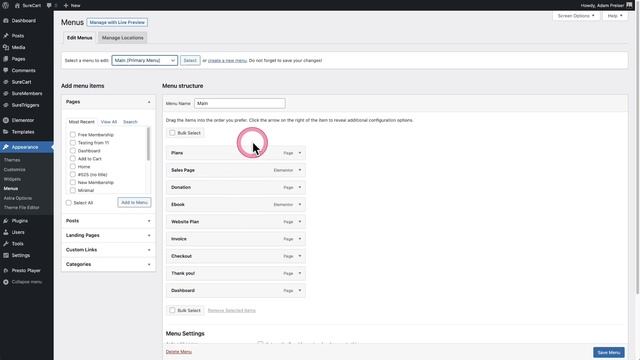Enable bottom Bulk Select checkbox
This screenshot has height=360, width=640.
[172, 310]
